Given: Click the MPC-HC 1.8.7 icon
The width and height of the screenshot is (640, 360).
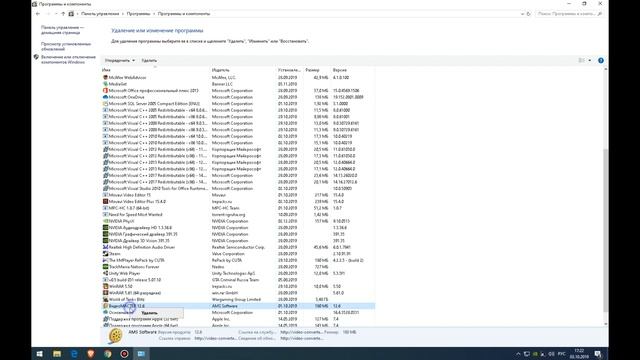Looking at the screenshot, I should pos(105,208).
